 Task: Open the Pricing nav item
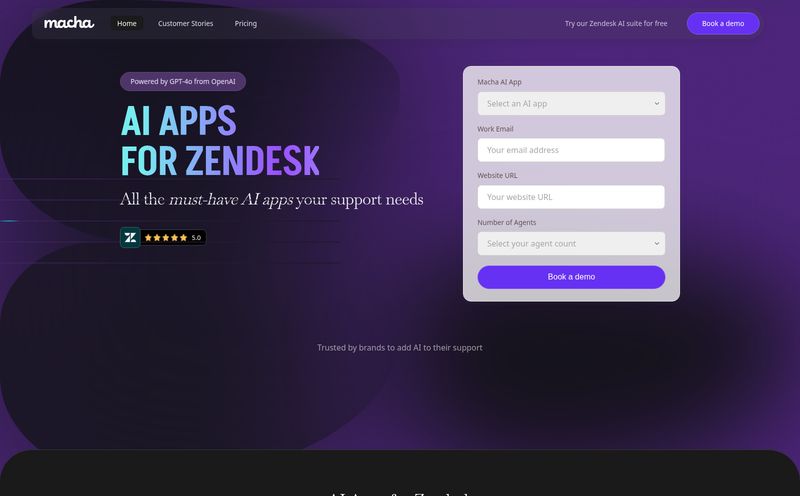pos(245,23)
